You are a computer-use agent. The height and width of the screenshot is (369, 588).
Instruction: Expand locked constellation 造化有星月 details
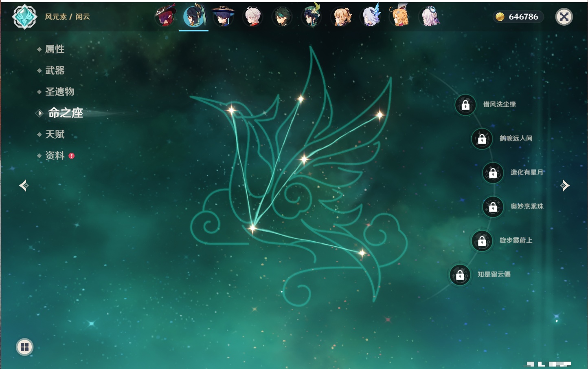click(493, 172)
